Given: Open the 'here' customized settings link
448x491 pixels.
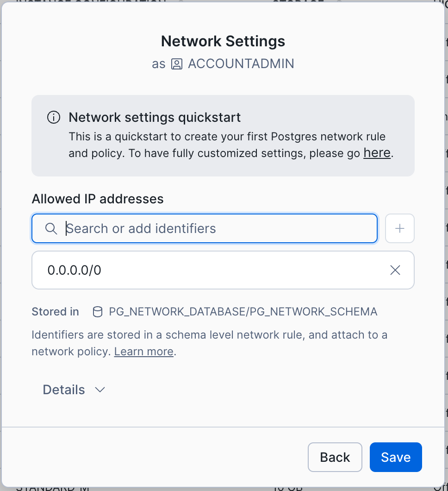Looking at the screenshot, I should click(377, 153).
